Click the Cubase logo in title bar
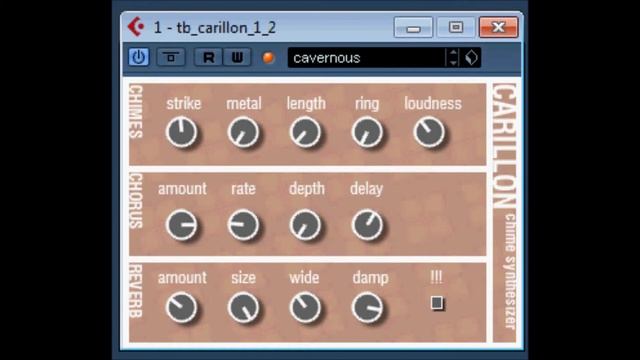 point(136,27)
